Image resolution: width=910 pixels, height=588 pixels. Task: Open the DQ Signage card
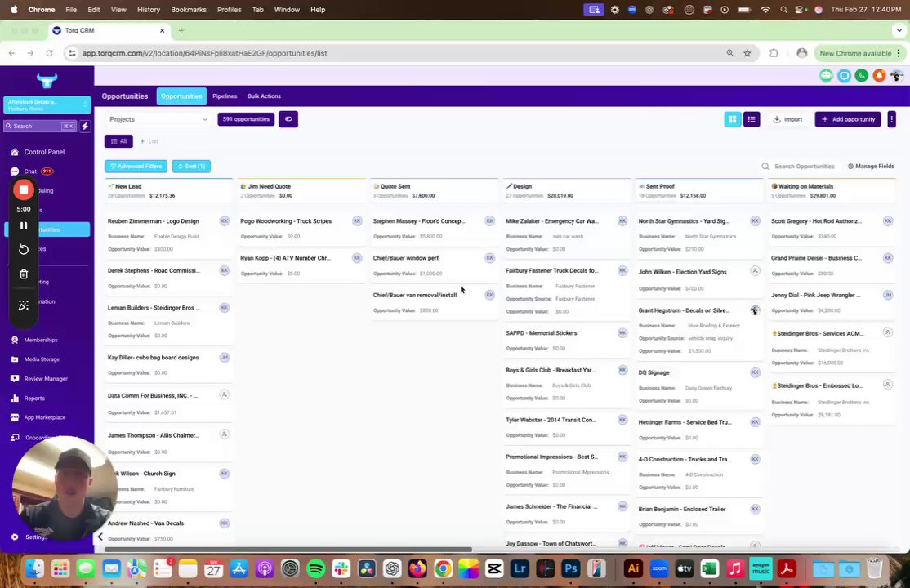click(x=699, y=386)
